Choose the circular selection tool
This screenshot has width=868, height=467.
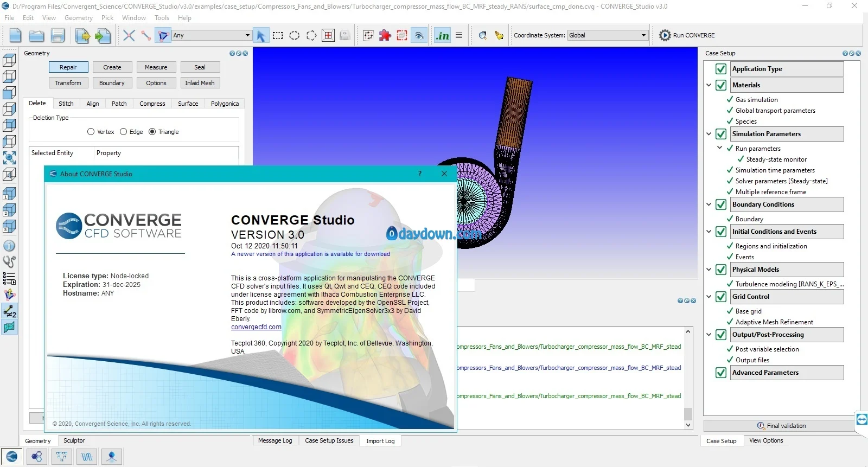[295, 36]
